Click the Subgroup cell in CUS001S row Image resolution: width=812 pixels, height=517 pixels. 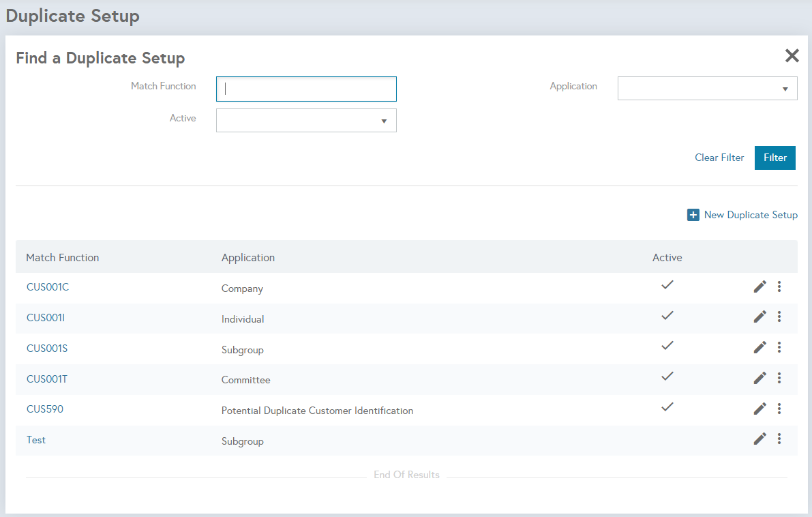[242, 350]
